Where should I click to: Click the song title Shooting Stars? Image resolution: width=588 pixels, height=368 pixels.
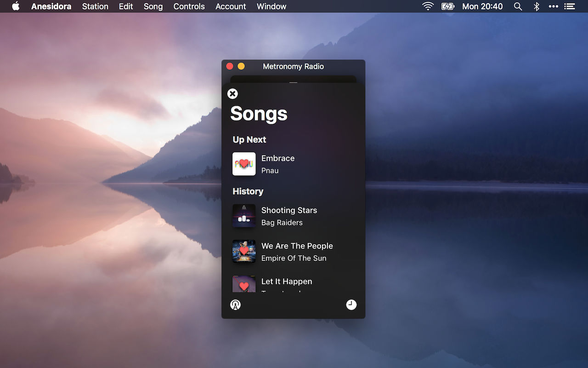coord(289,210)
